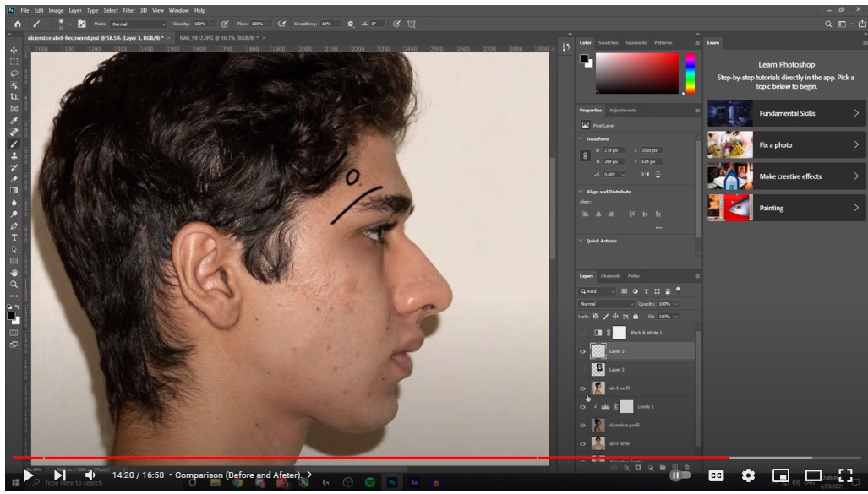Hide Layer 3 using its eye icon
This screenshot has height=494, width=868.
click(582, 351)
